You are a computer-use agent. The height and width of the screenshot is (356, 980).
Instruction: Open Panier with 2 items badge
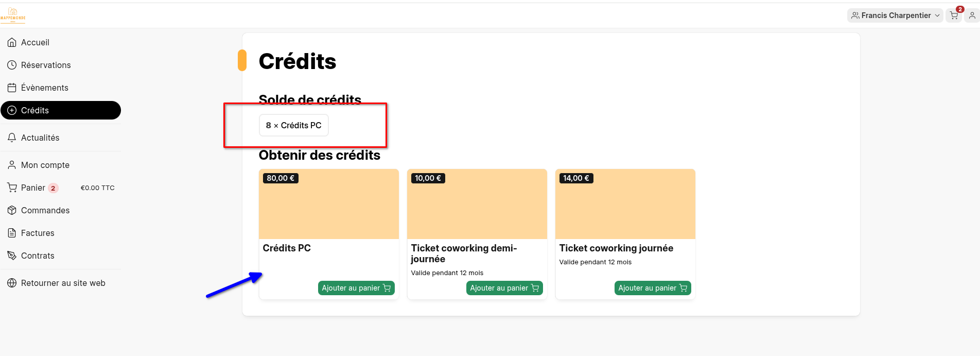coord(61,188)
